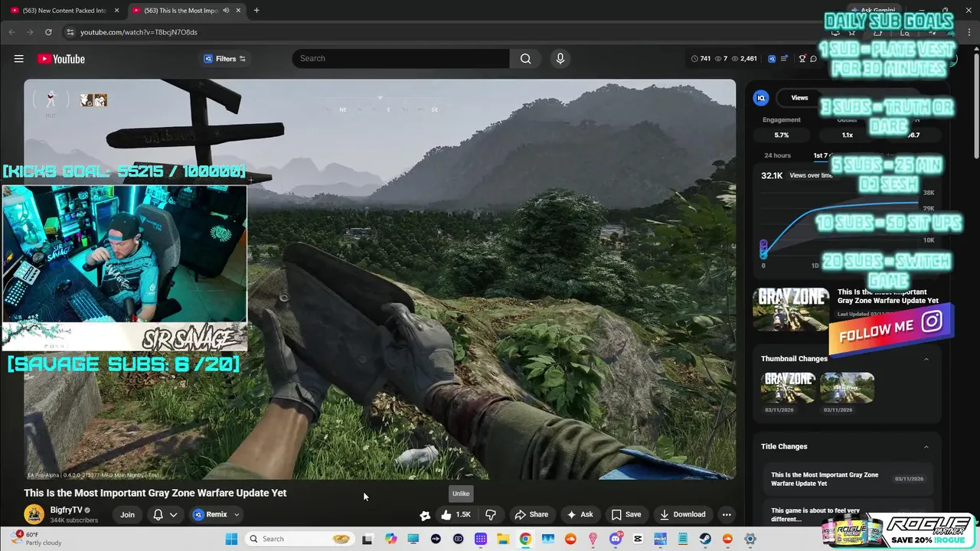980x551 pixels.
Task: Open the Filters dropdown in header
Action: click(225, 59)
